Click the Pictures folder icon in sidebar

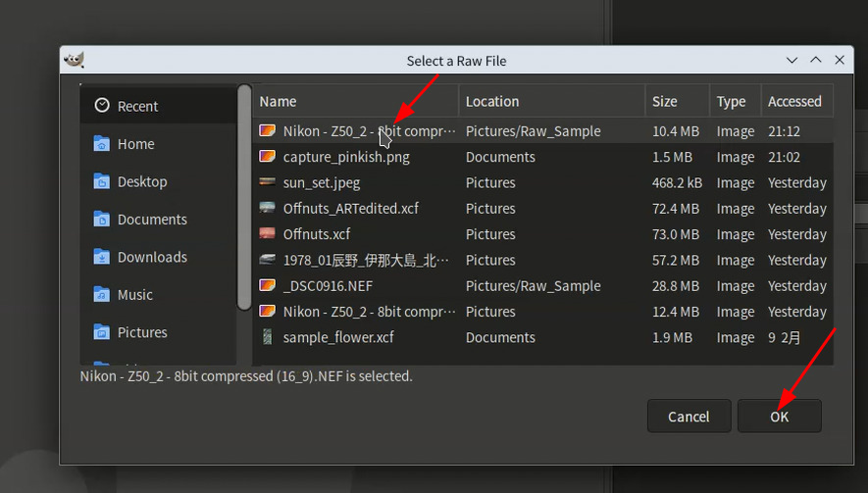coord(102,332)
